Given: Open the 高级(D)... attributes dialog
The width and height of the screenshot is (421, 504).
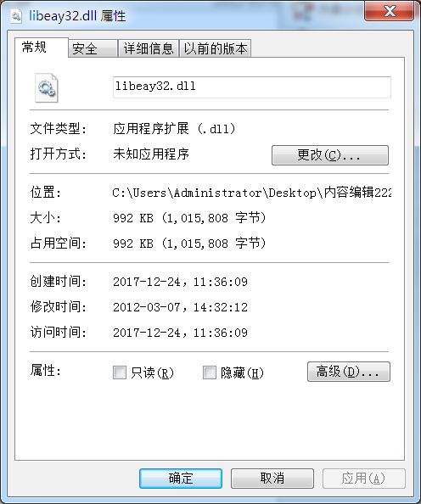Looking at the screenshot, I should tap(349, 372).
